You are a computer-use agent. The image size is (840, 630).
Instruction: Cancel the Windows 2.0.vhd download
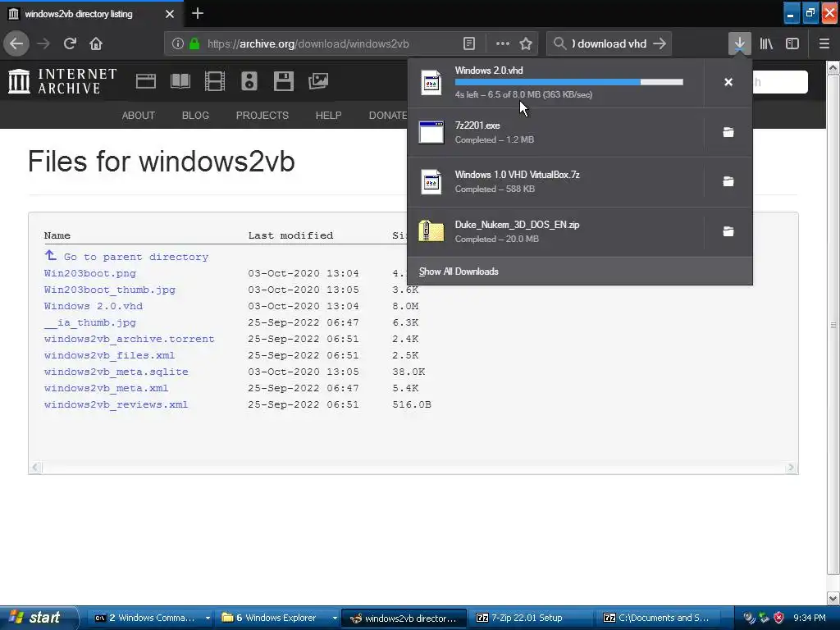[728, 82]
